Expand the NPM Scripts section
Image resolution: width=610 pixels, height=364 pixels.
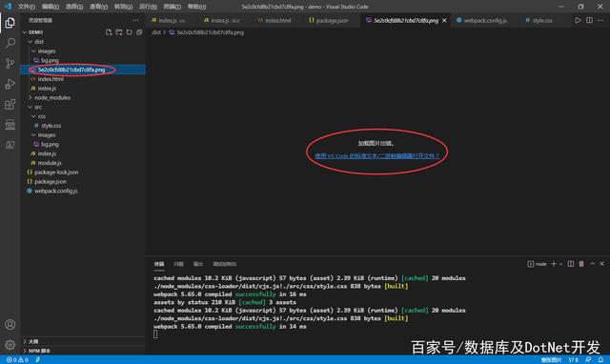(38, 351)
